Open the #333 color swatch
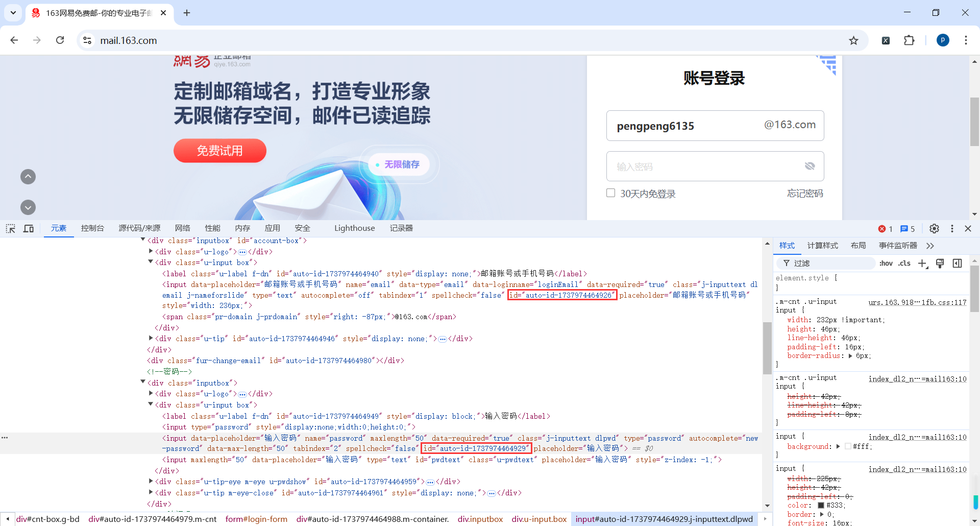The width and height of the screenshot is (980, 526). click(821, 506)
